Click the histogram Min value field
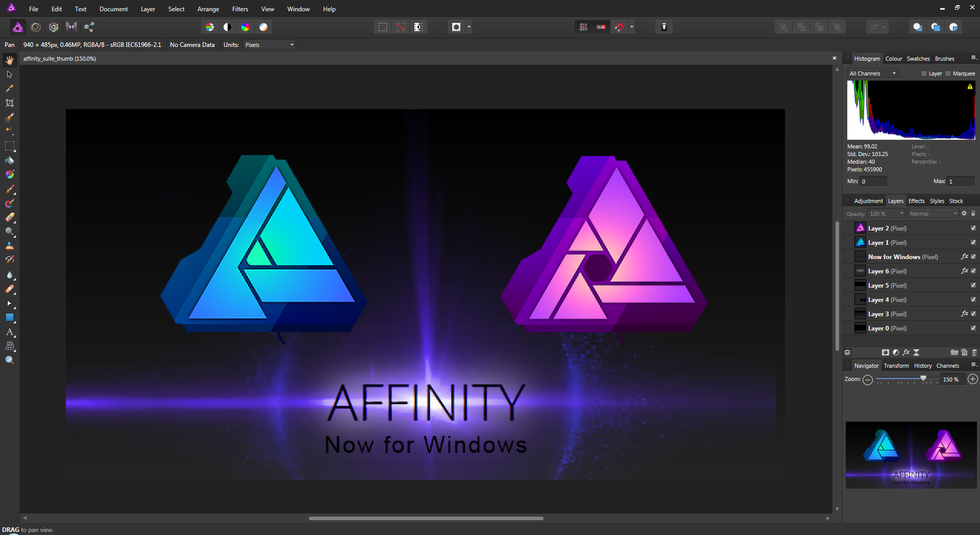This screenshot has width=980, height=535. (x=873, y=182)
